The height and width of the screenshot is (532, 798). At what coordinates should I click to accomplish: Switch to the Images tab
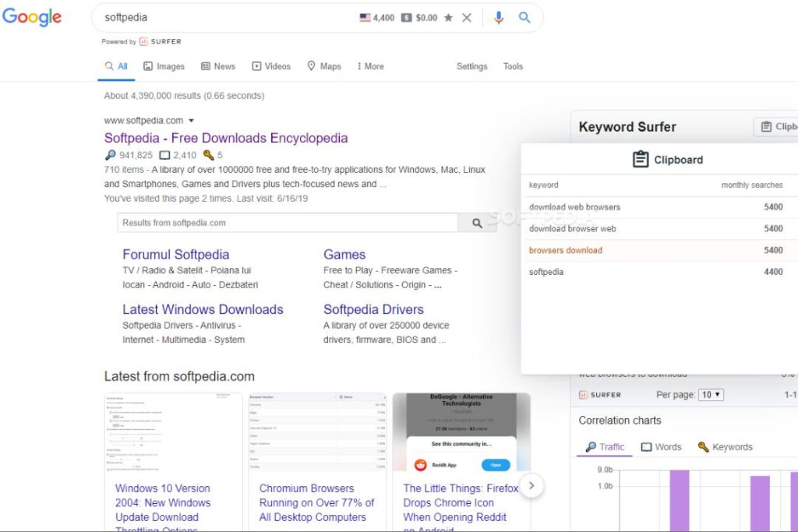164,66
